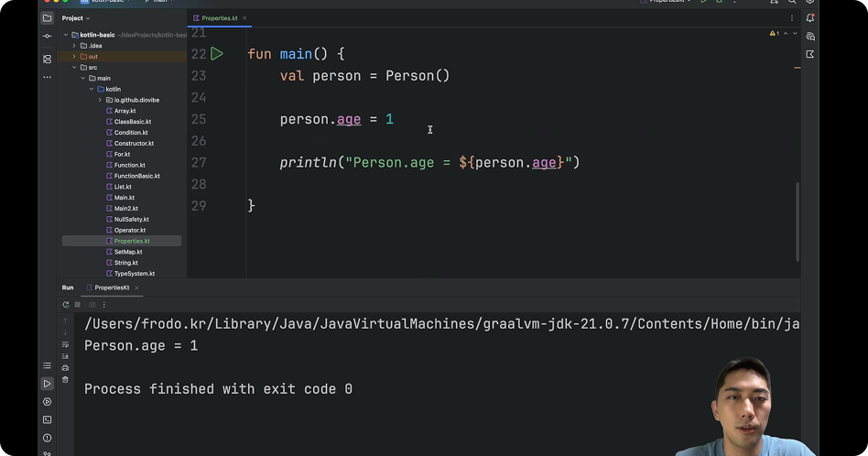Toggle the Project tool window folder icon
This screenshot has height=456, width=868.
coord(48,18)
